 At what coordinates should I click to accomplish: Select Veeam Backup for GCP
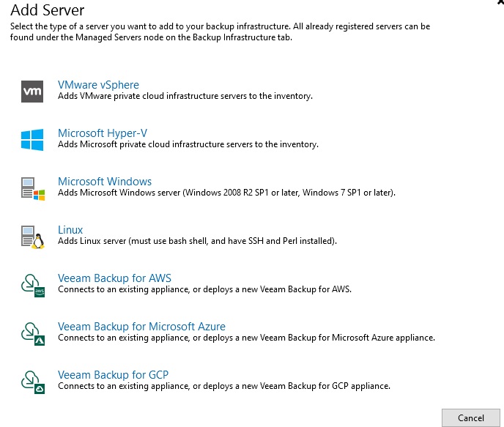[x=113, y=375]
